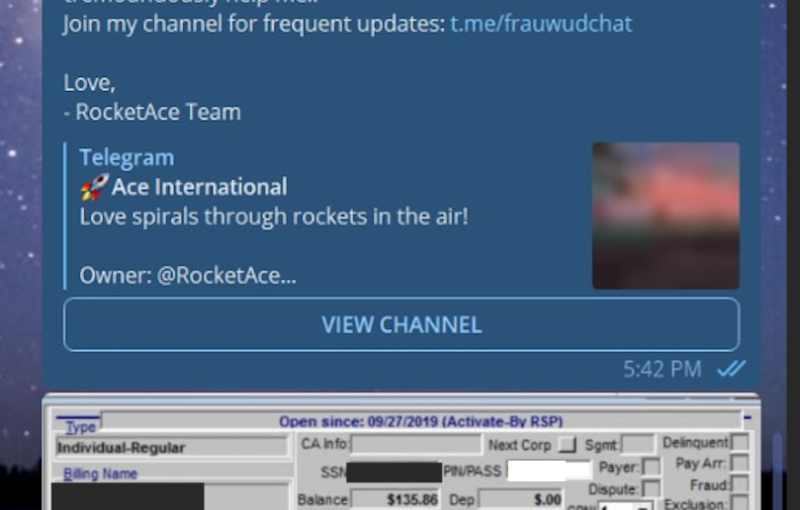Open the blurred channel preview thumbnail
The height and width of the screenshot is (510, 800).
665,215
